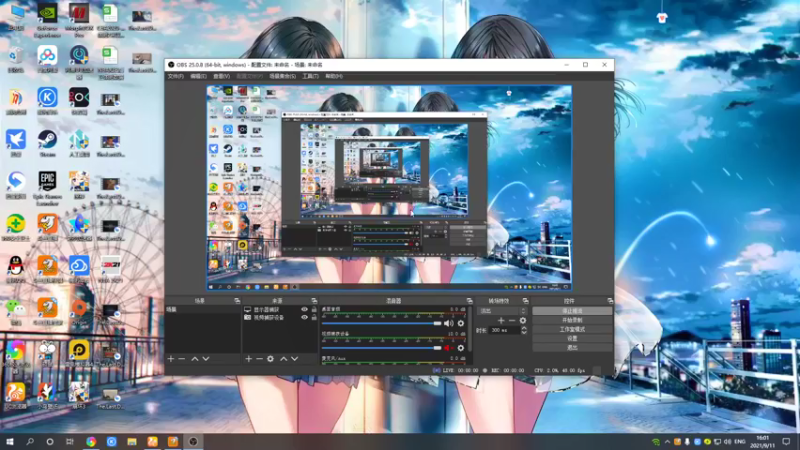This screenshot has width=800, height=450.
Task: Move the source up in the Sources panel
Action: (x=284, y=359)
